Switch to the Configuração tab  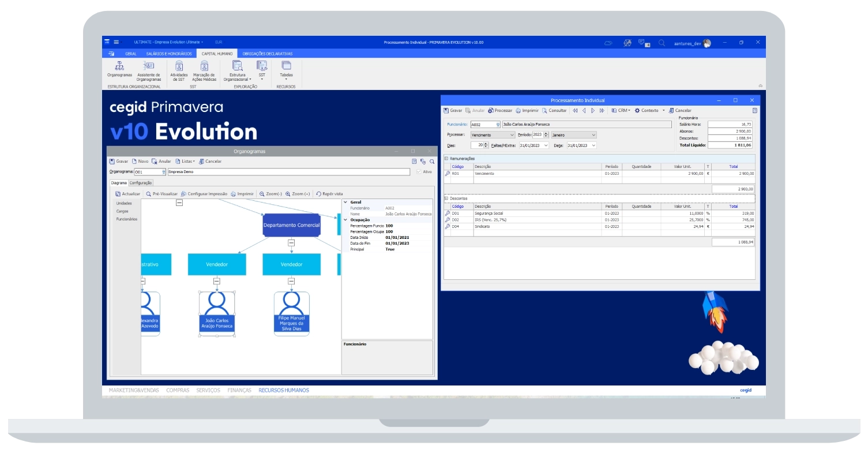142,183
